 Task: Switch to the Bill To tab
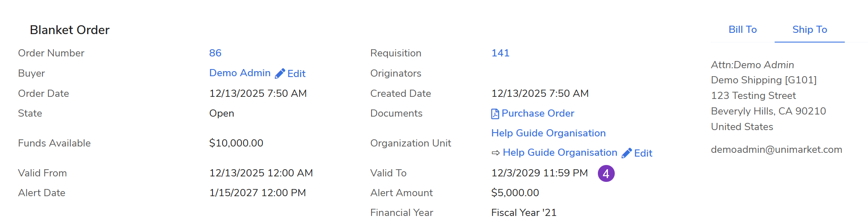click(x=742, y=29)
